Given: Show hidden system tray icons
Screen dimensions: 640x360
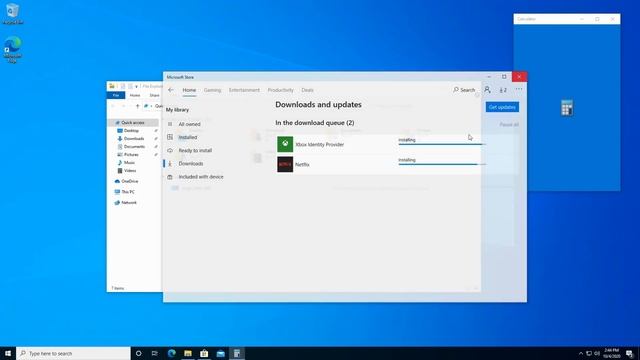Looking at the screenshot, I should click(581, 353).
